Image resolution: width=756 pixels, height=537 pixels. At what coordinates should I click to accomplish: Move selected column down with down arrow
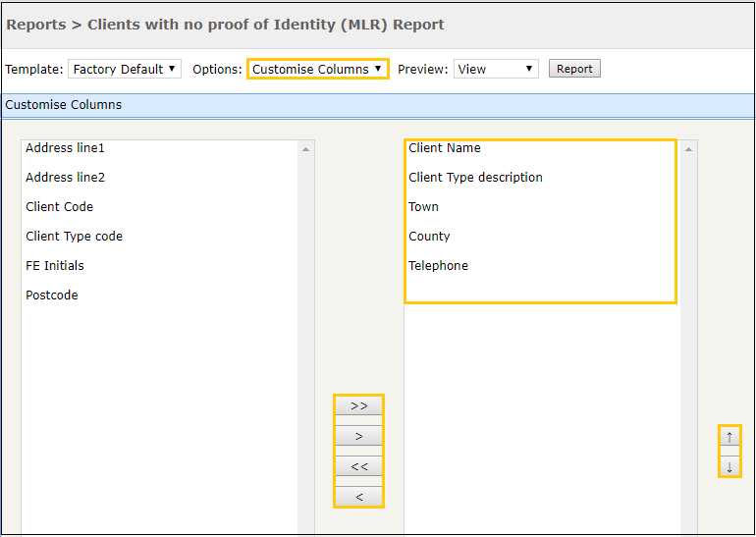(x=729, y=466)
